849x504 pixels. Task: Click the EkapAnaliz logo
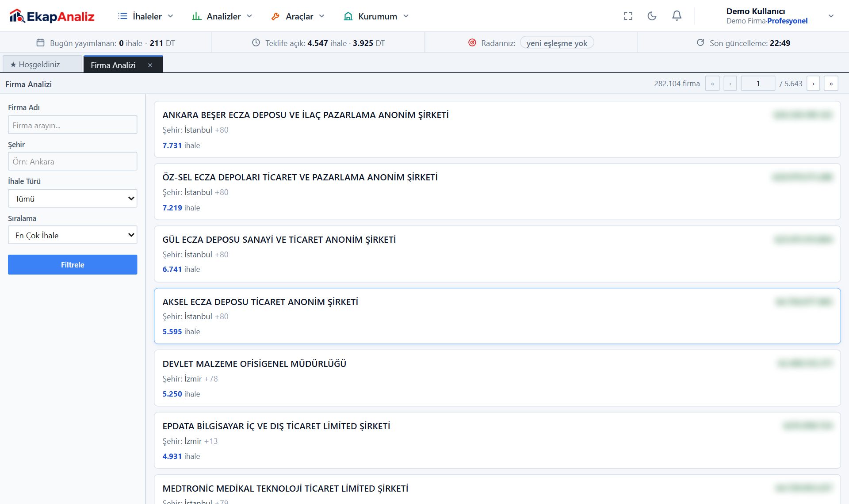coord(52,16)
